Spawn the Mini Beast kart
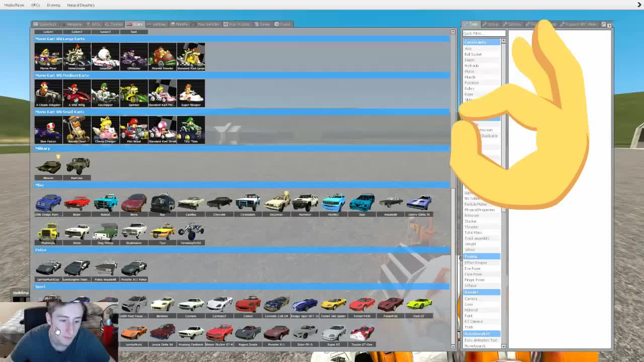 (134, 130)
